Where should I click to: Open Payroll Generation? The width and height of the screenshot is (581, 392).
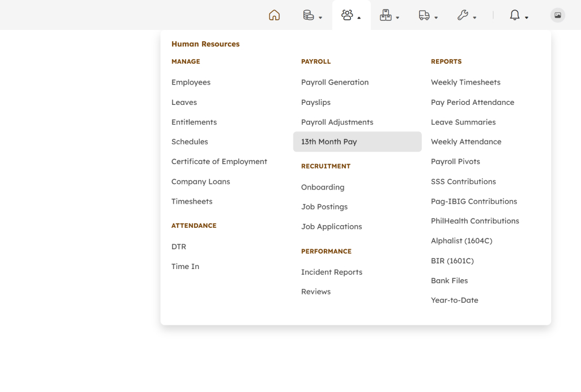pyautogui.click(x=335, y=82)
